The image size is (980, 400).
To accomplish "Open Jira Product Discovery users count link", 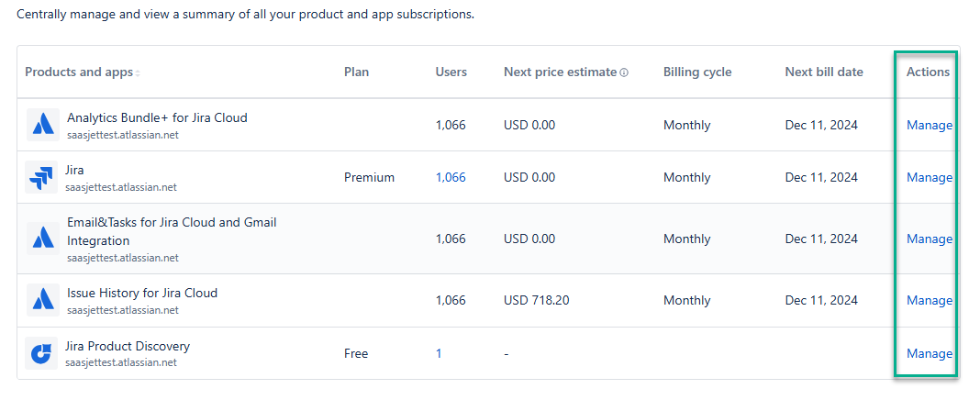I will (439, 353).
